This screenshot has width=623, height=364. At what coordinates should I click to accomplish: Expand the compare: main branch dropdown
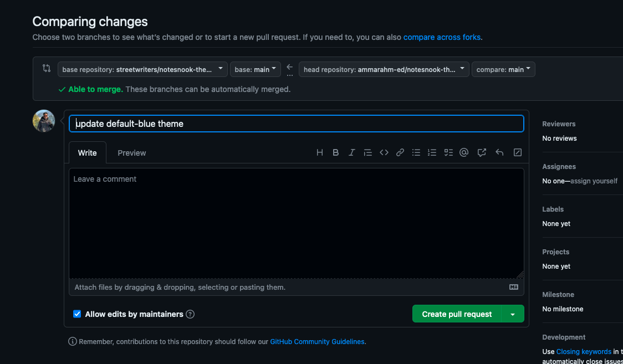(503, 69)
